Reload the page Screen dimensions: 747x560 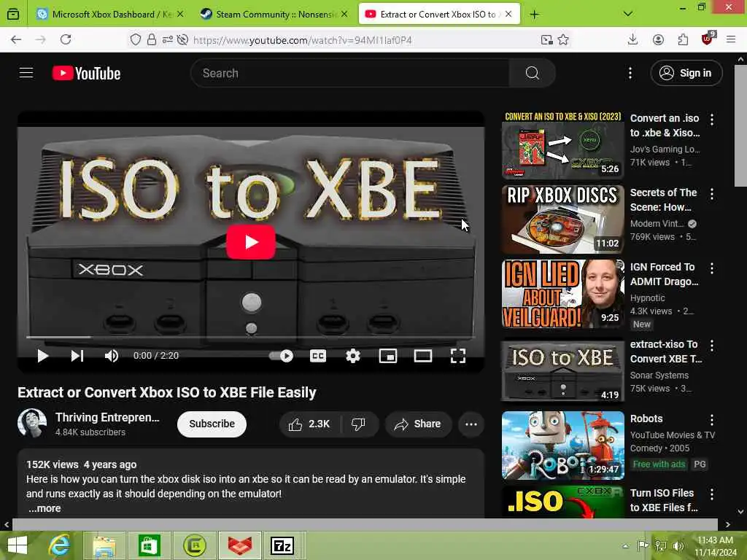click(66, 39)
